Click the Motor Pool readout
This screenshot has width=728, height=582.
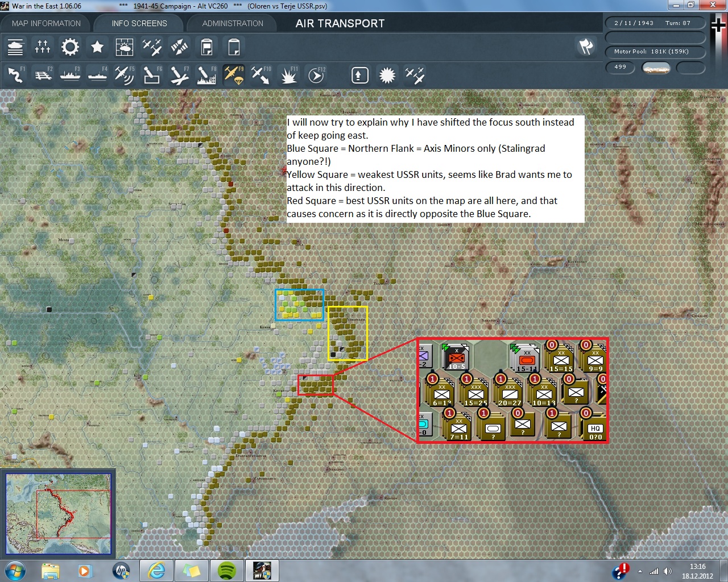(655, 52)
